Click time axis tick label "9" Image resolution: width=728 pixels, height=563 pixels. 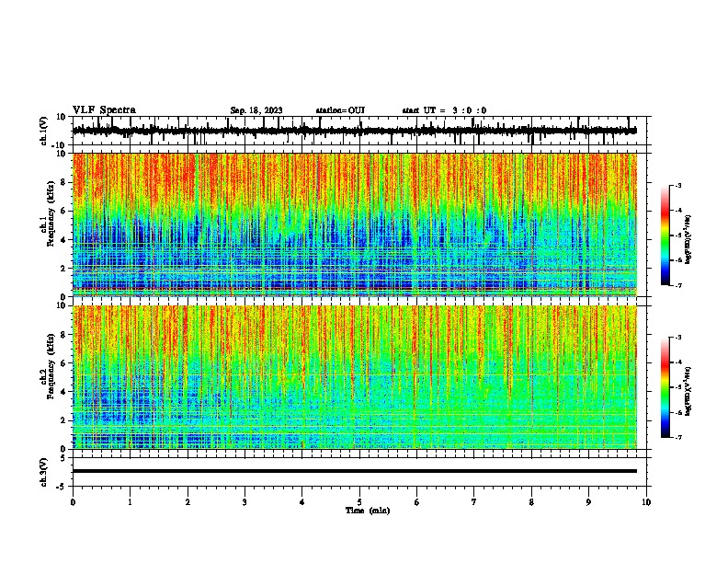coord(588,502)
